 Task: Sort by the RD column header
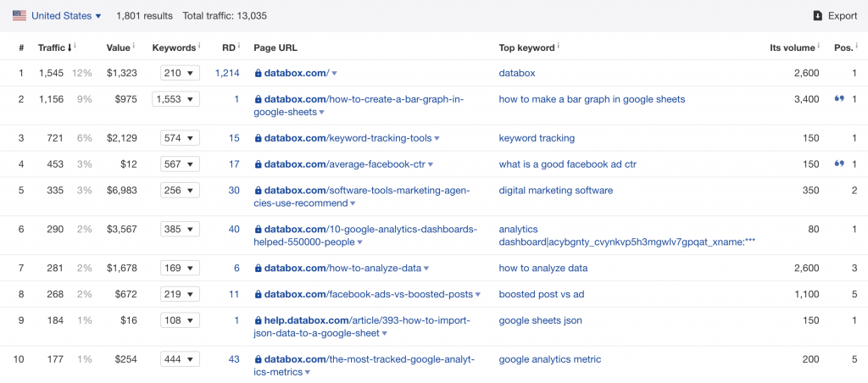pyautogui.click(x=229, y=48)
